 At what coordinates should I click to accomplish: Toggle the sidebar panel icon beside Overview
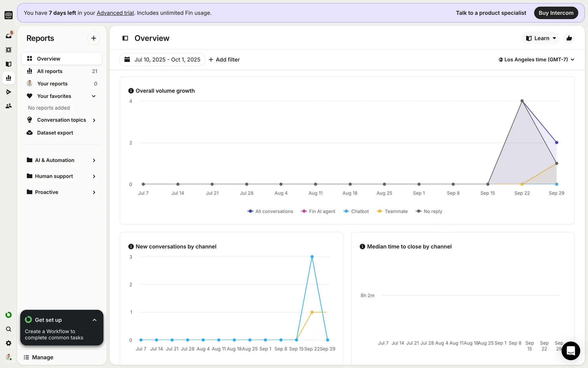tap(125, 38)
